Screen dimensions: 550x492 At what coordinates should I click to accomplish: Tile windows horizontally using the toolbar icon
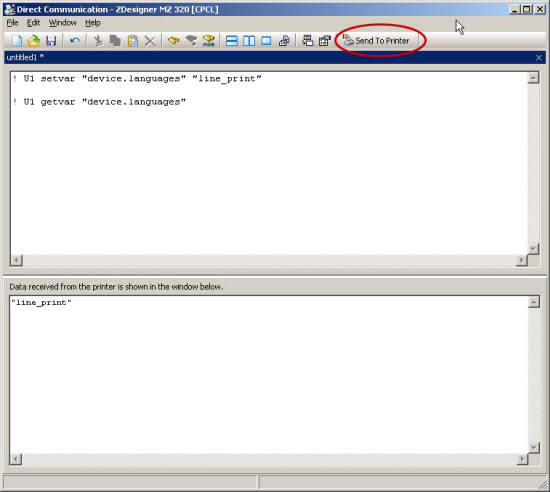[x=232, y=41]
